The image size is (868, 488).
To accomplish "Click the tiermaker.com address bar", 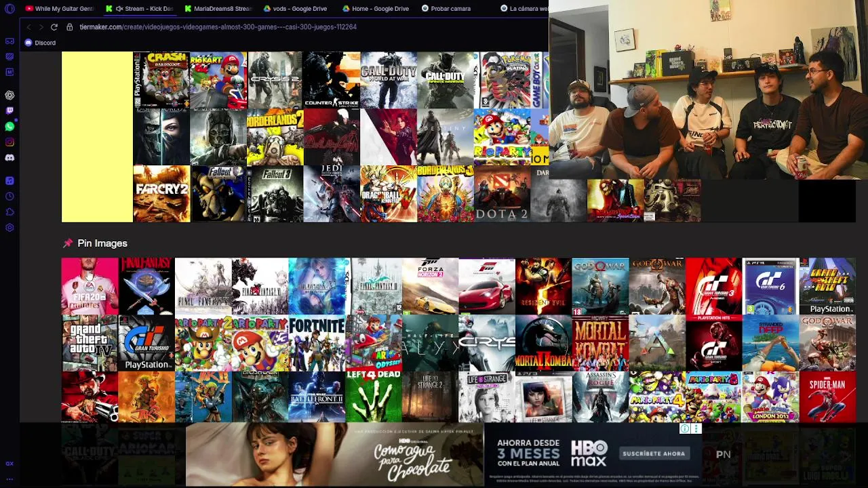I will tap(218, 27).
